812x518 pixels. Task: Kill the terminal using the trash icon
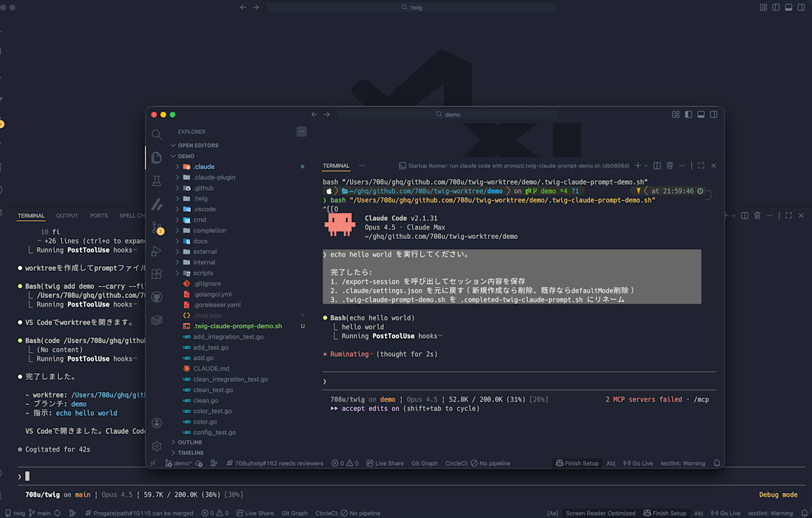point(670,165)
